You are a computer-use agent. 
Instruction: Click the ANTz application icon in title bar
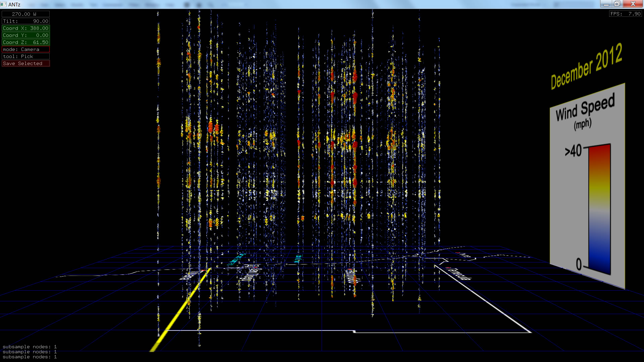[x=3, y=4]
